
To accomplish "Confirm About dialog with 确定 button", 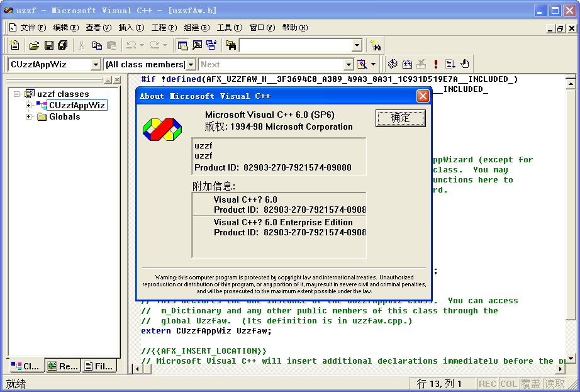I will [x=400, y=118].
